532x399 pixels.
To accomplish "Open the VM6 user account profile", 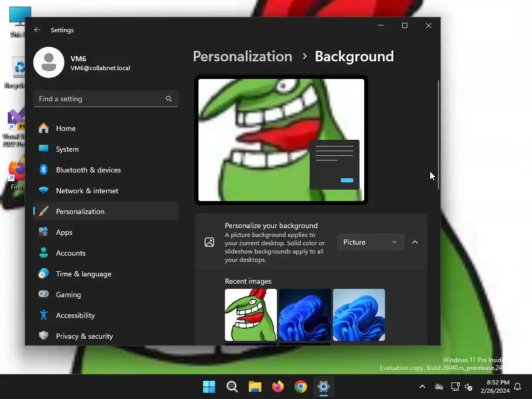I will tap(82, 62).
